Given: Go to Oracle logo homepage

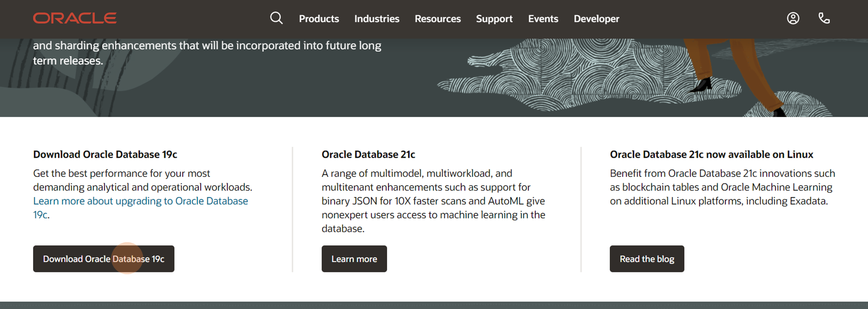Looking at the screenshot, I should (75, 18).
